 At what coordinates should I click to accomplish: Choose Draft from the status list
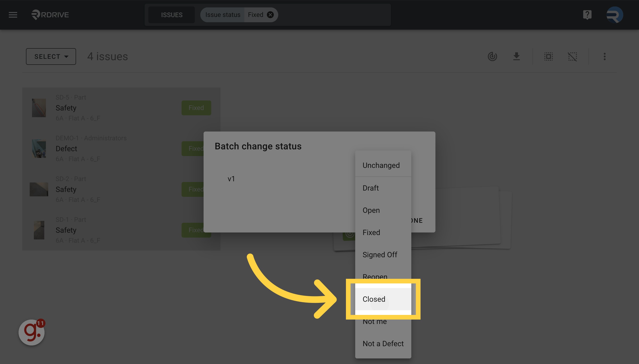pyautogui.click(x=383, y=188)
